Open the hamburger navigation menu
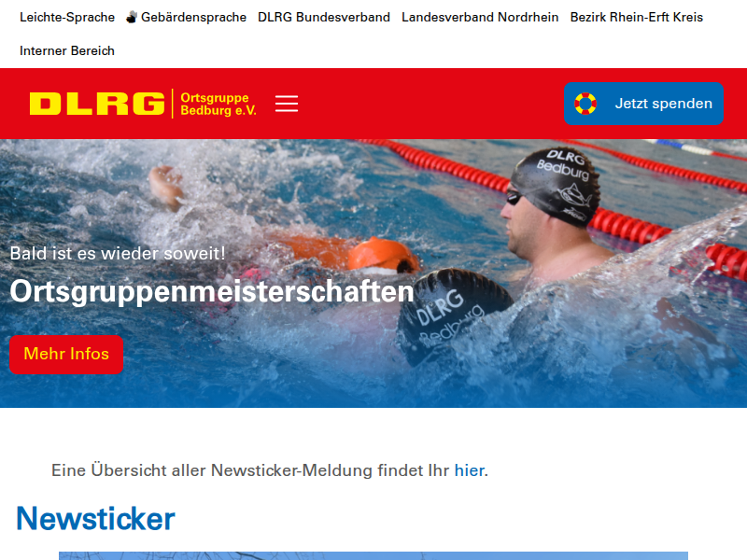747x560 pixels. point(287,104)
